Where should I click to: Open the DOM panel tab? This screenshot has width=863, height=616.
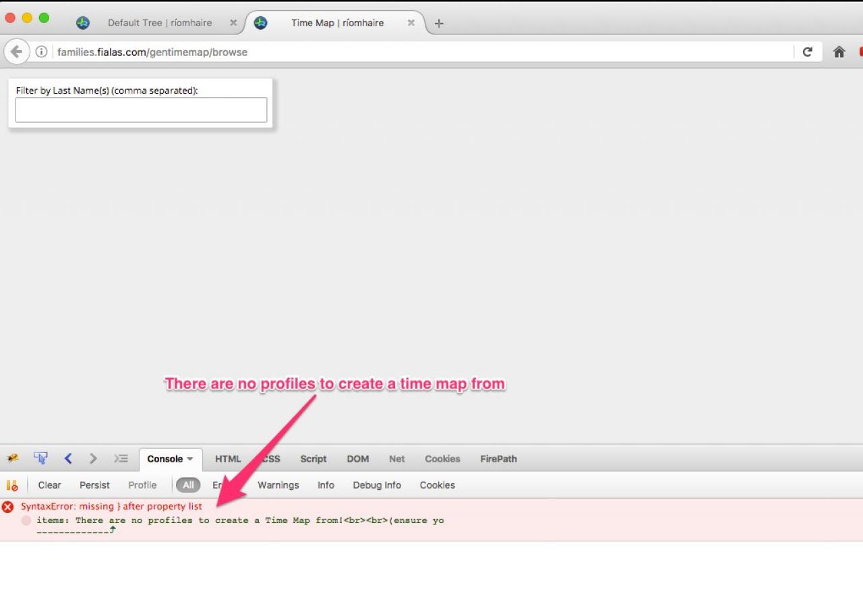358,459
